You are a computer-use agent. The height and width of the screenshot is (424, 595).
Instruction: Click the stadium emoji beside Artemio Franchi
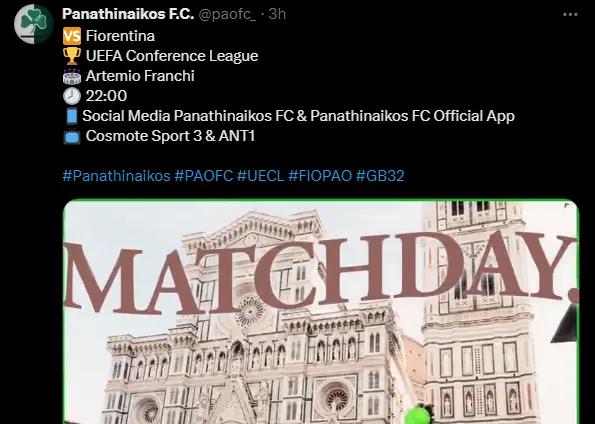point(72,76)
